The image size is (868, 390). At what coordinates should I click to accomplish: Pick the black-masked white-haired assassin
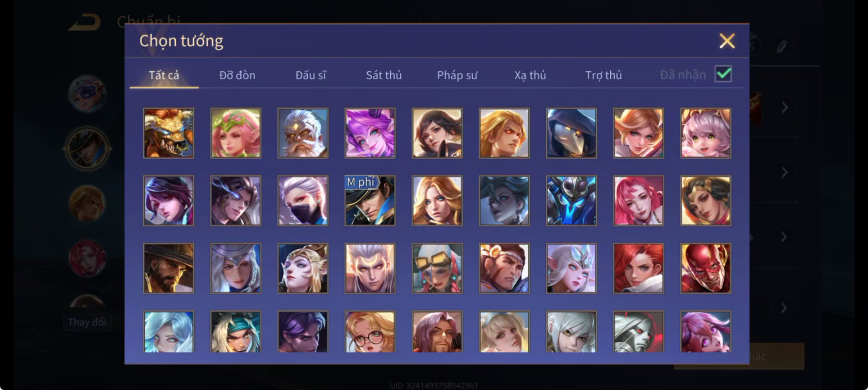click(x=303, y=200)
